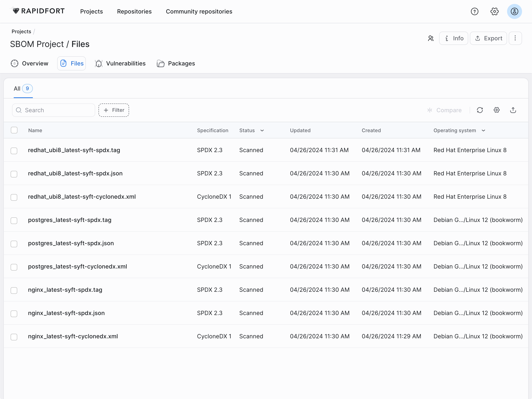Check postgres_latest-syft-spdx.json row checkbox
The width and height of the screenshot is (532, 399).
[14, 244]
